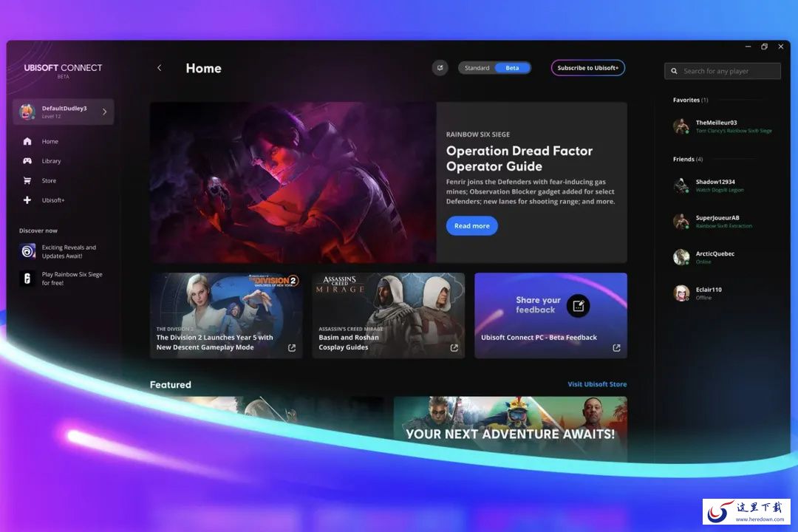Open the Library sidebar item
798x532 pixels.
click(51, 161)
